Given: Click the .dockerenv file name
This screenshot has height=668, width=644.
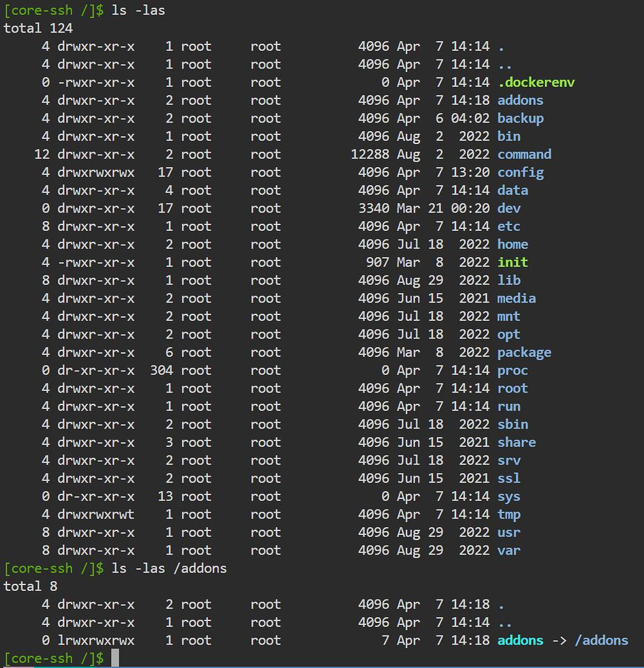Looking at the screenshot, I should coord(536,82).
